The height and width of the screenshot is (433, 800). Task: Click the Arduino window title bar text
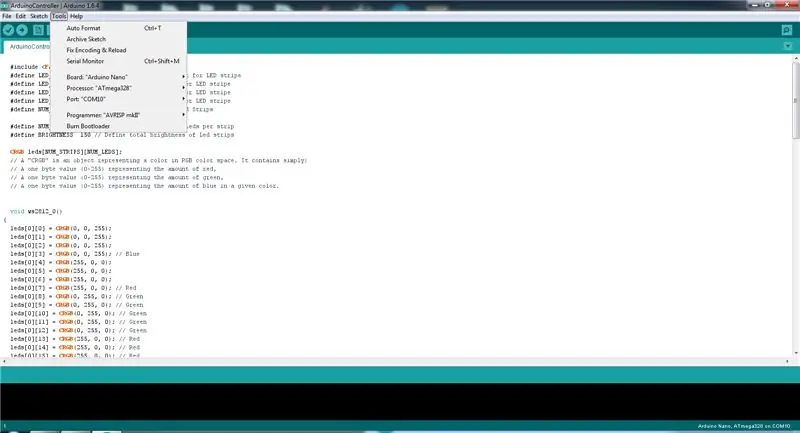55,6
